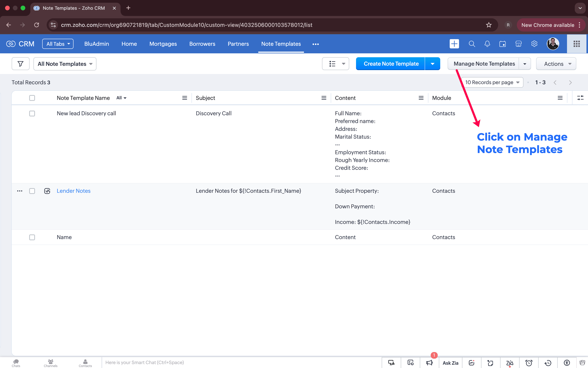Image resolution: width=588 pixels, height=368 pixels.
Task: Open the Actions dropdown
Action: click(x=556, y=64)
